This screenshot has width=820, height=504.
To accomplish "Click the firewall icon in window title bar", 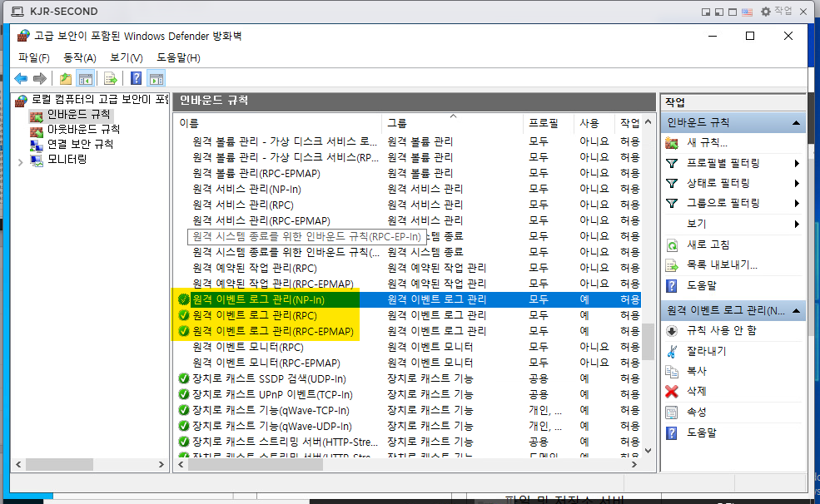I will (x=23, y=36).
